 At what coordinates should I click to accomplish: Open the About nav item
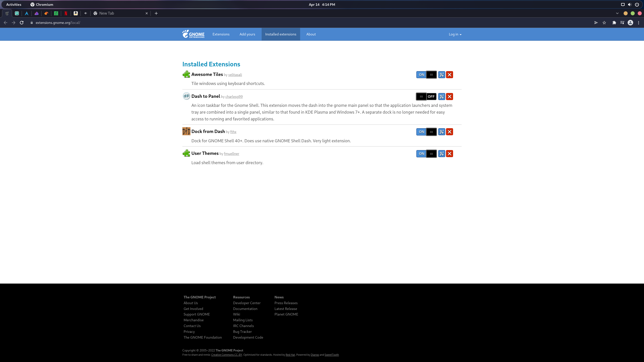pos(311,34)
